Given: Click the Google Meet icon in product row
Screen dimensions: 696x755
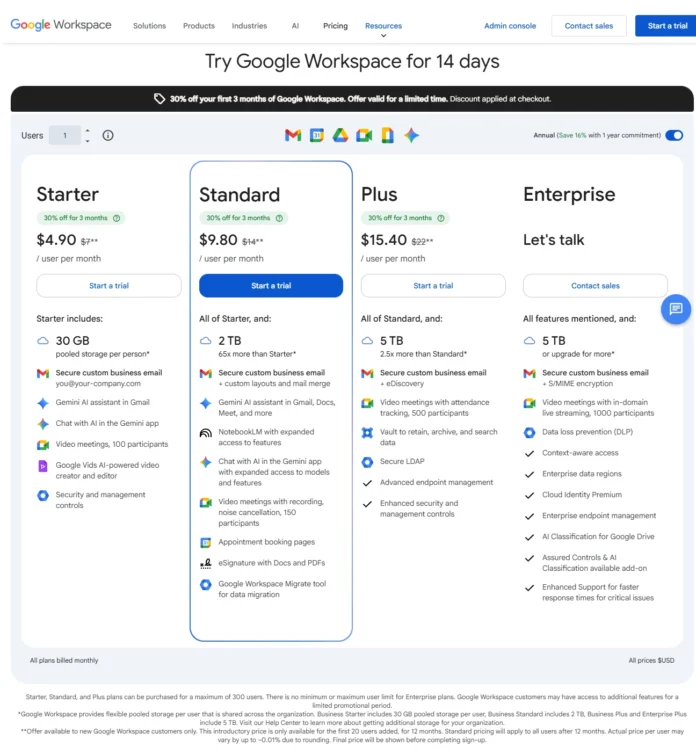Looking at the screenshot, I should [x=364, y=136].
